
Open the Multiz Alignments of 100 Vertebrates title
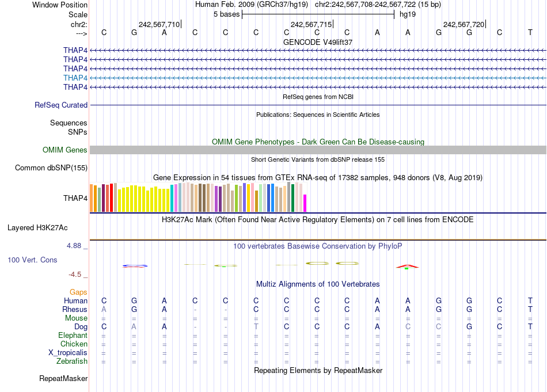tap(318, 284)
